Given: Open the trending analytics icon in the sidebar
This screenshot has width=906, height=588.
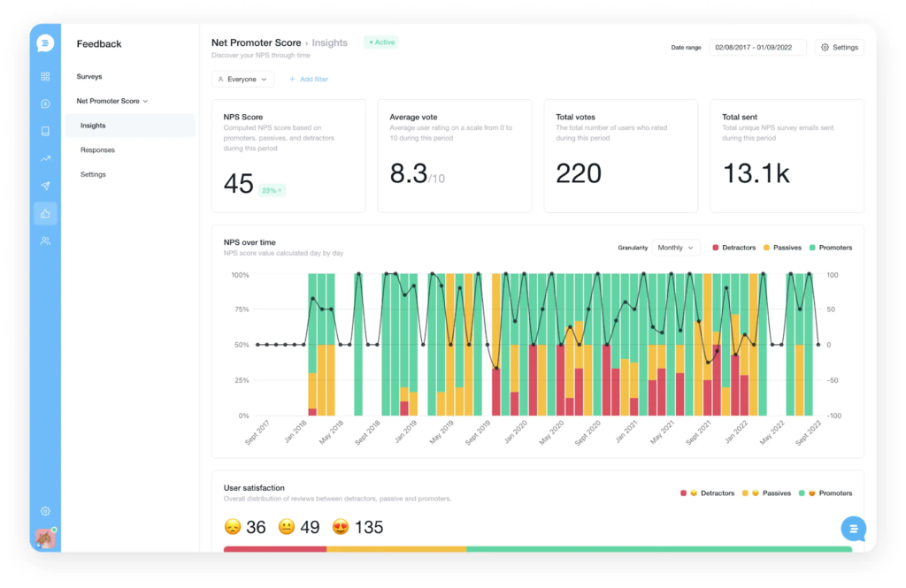Looking at the screenshot, I should point(45,158).
